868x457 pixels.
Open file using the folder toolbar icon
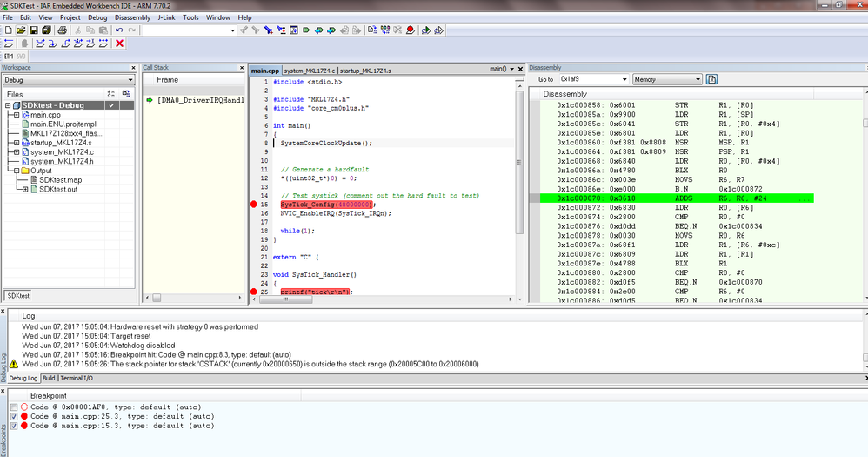(x=20, y=30)
